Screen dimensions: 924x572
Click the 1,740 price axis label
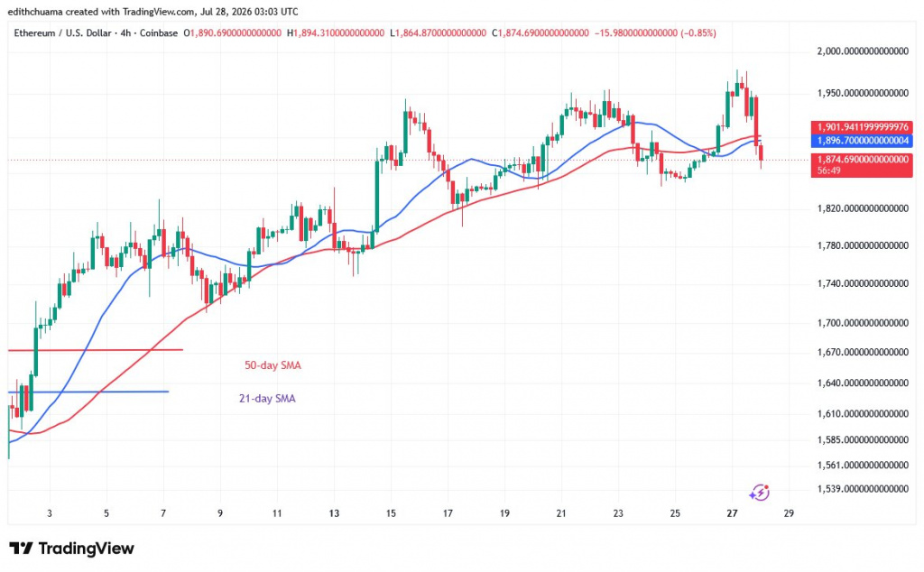(x=863, y=284)
